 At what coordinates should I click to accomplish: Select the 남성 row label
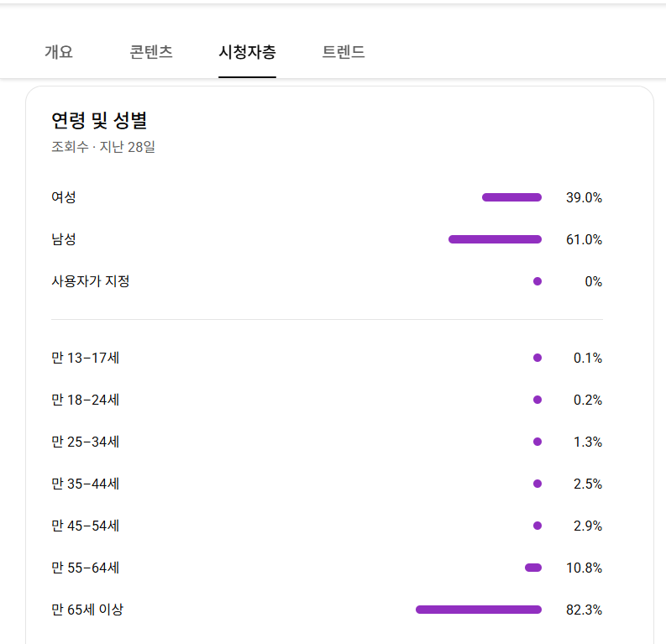[x=64, y=239]
